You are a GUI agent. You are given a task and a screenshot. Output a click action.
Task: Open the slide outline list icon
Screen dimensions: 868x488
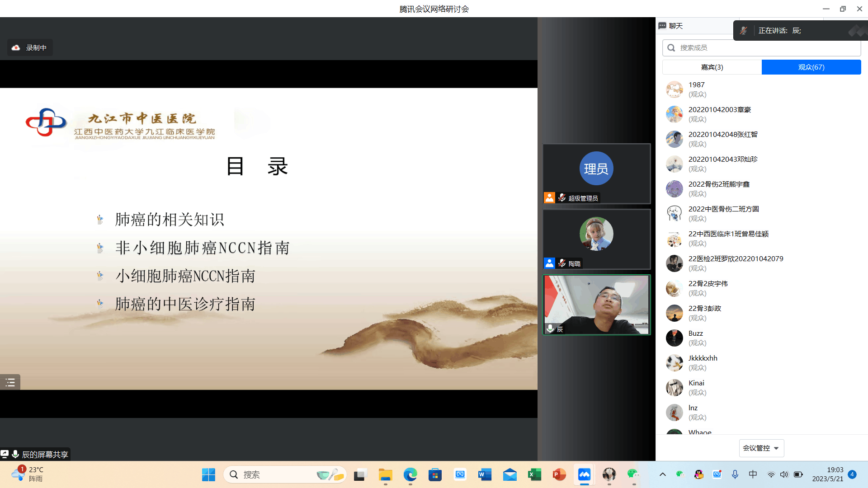coord(10,383)
